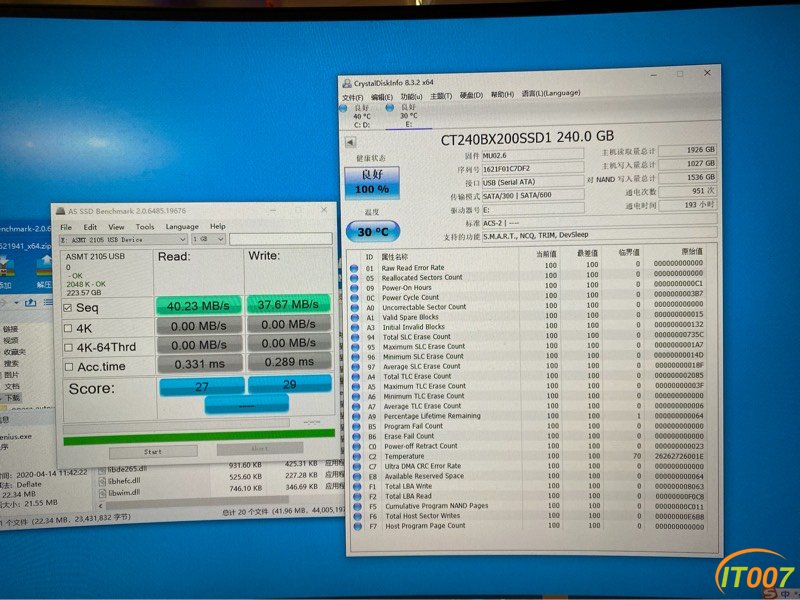Select status icon for Power-On Hours

354,288
